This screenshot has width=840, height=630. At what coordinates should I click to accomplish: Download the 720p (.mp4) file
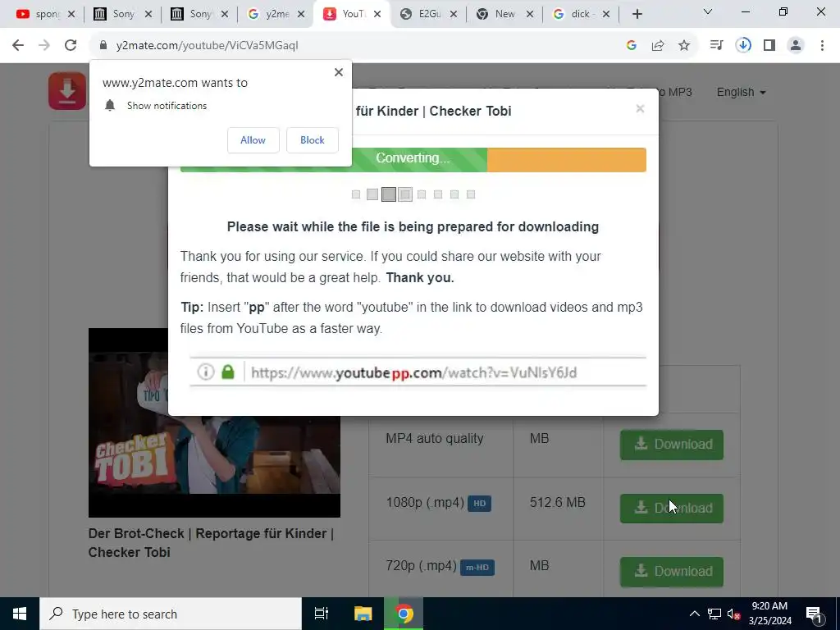click(671, 572)
